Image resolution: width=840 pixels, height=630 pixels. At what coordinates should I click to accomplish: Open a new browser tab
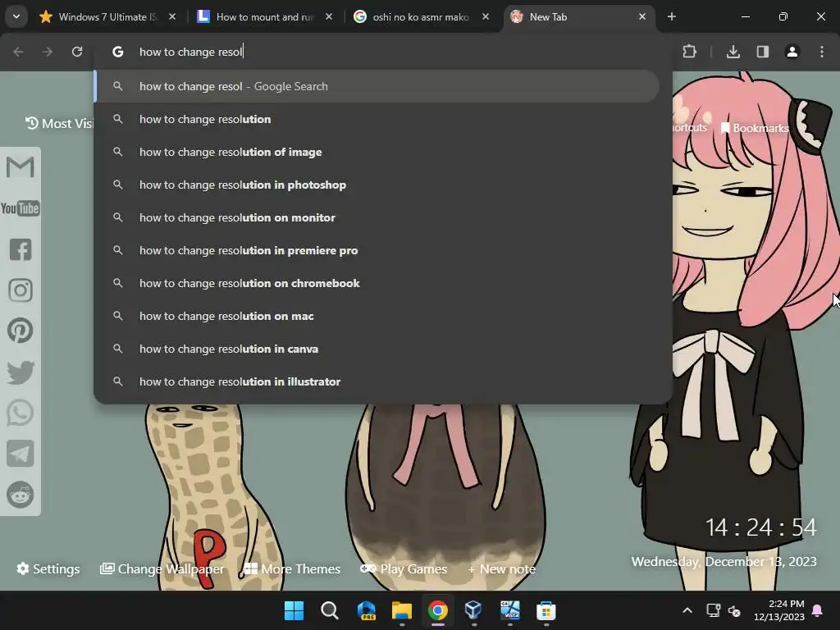coord(671,16)
